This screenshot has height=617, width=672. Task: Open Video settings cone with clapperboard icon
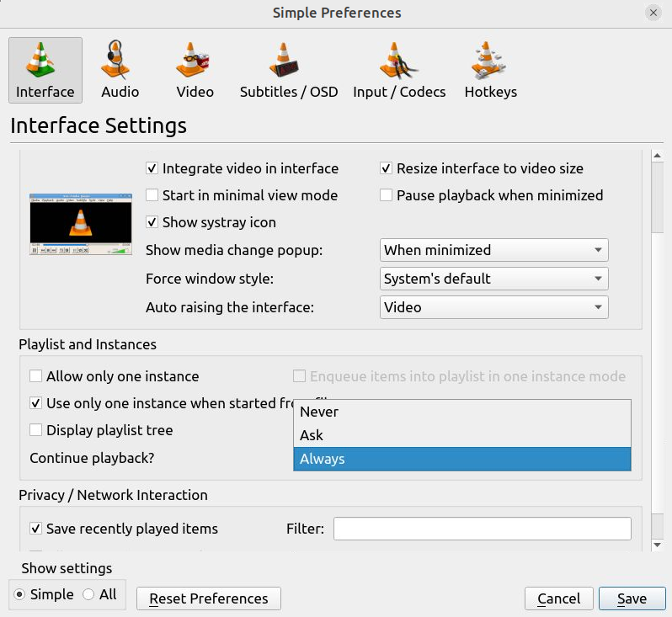point(195,61)
